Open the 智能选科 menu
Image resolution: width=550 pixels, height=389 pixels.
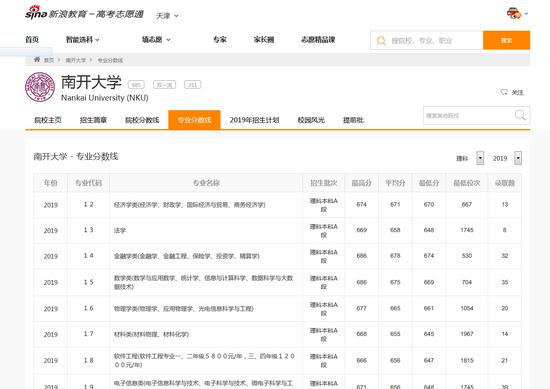(82, 40)
